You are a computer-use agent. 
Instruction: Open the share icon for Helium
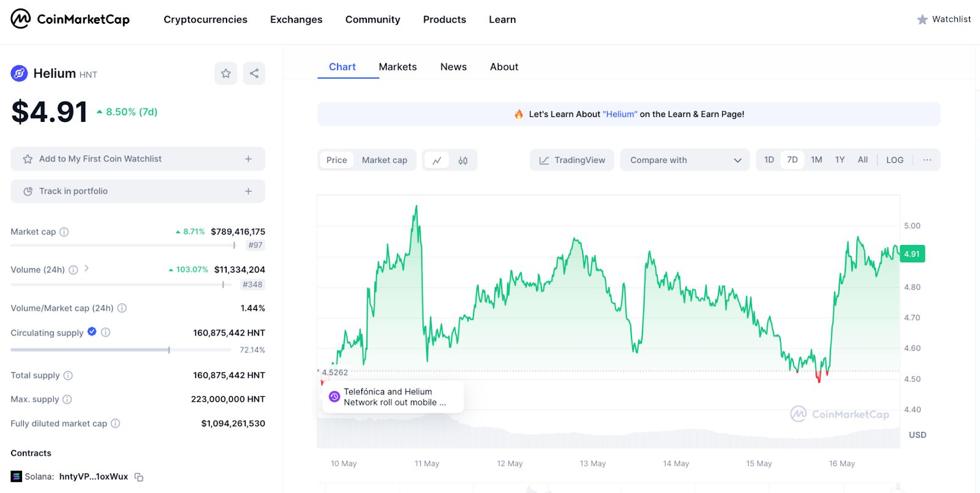254,73
